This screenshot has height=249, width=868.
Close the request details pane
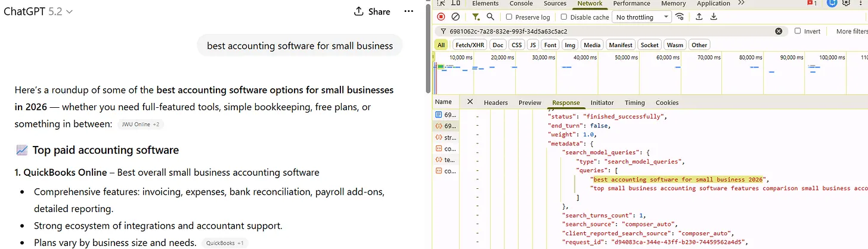coord(470,102)
